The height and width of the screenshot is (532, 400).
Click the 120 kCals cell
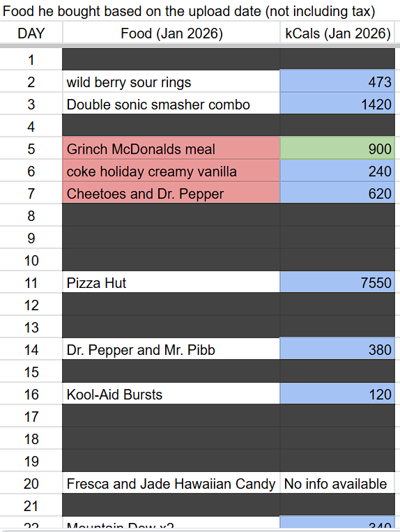337,394
